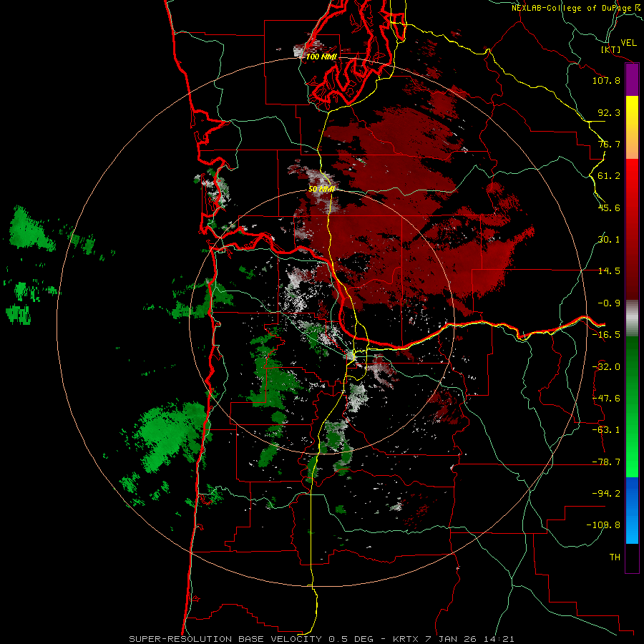Click the VEL legend title
Image resolution: width=644 pixels, height=644 pixels.
pyautogui.click(x=629, y=43)
